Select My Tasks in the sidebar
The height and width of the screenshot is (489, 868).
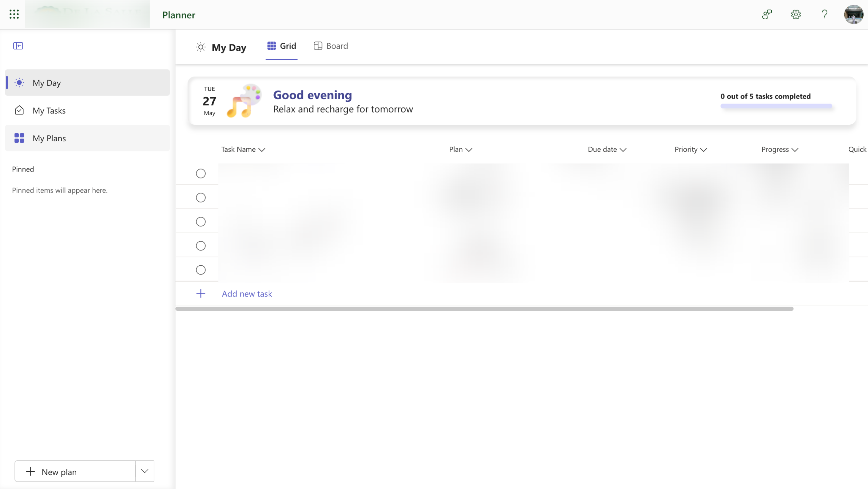(88, 110)
